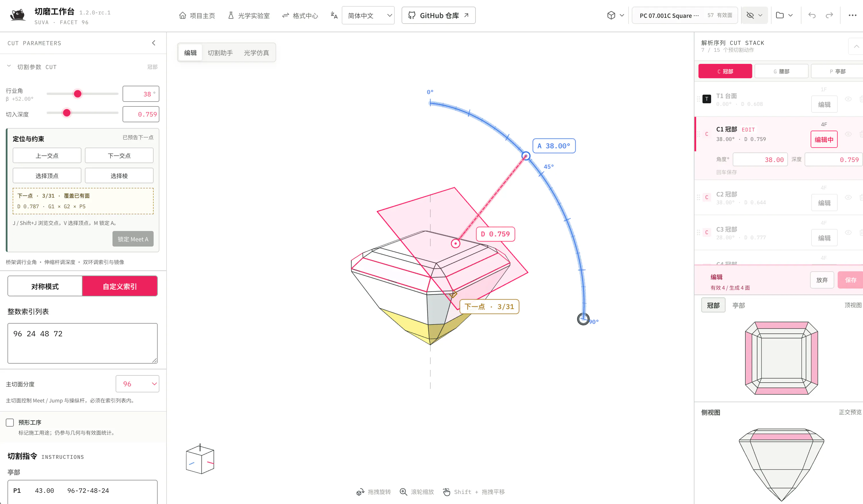Image resolution: width=863 pixels, height=504 pixels.
Task: Open the 主切面分度 96 dropdown
Action: point(137,384)
